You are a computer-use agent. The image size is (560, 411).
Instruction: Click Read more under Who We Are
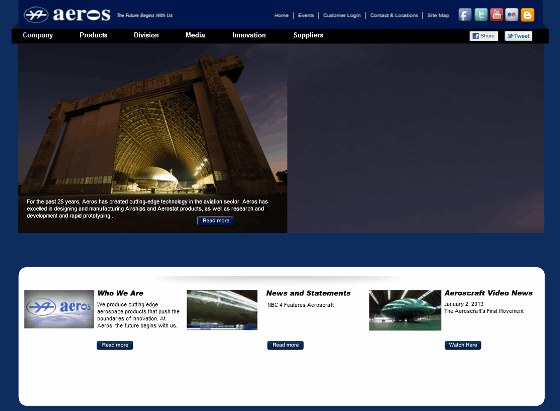(x=115, y=345)
